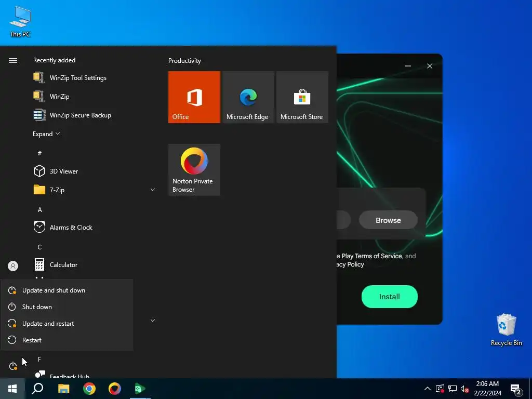Open the Microsoft Store tile
Screen dimensions: 532x399
point(302,97)
